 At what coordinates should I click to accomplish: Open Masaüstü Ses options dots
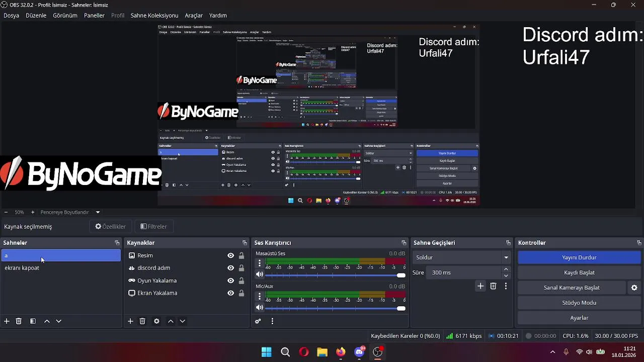(260, 263)
